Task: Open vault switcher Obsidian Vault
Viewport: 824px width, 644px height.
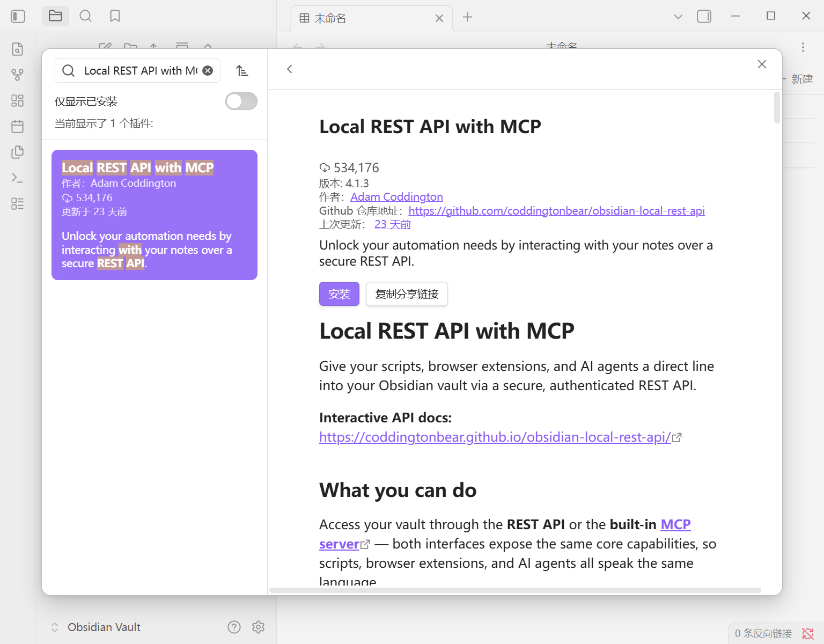Action: pyautogui.click(x=95, y=627)
